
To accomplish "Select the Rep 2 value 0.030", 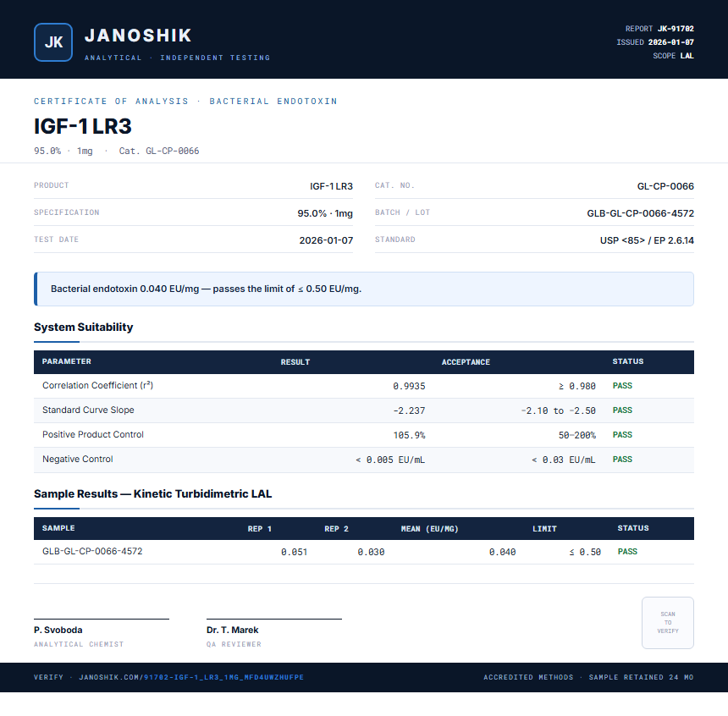I will (371, 552).
